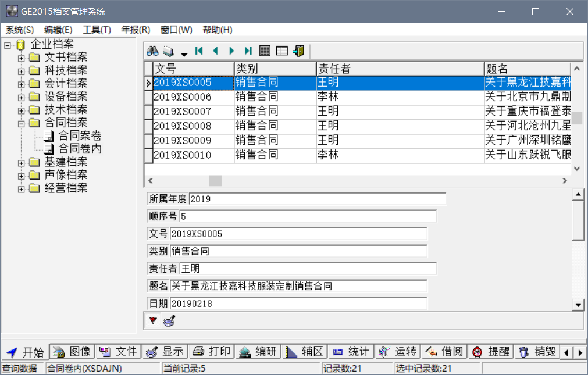Click 销毁 button
Viewport: 588px width, 375px height.
point(537,352)
